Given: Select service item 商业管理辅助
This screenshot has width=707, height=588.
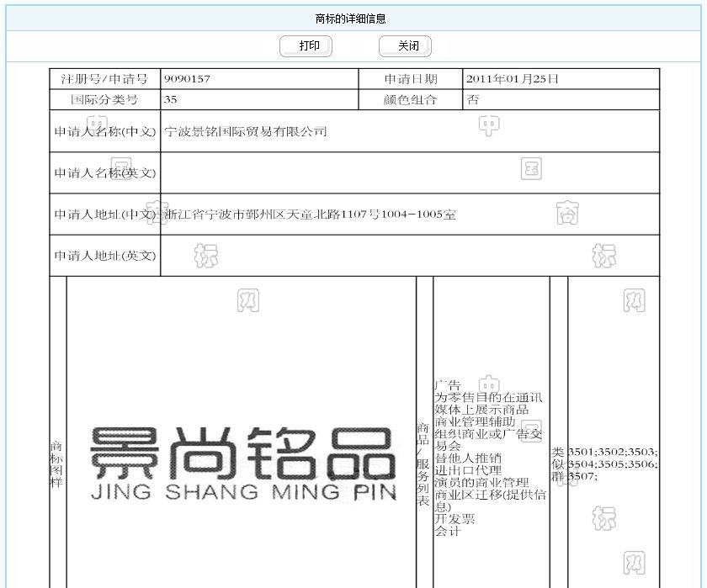Looking at the screenshot, I should pyautogui.click(x=475, y=421).
